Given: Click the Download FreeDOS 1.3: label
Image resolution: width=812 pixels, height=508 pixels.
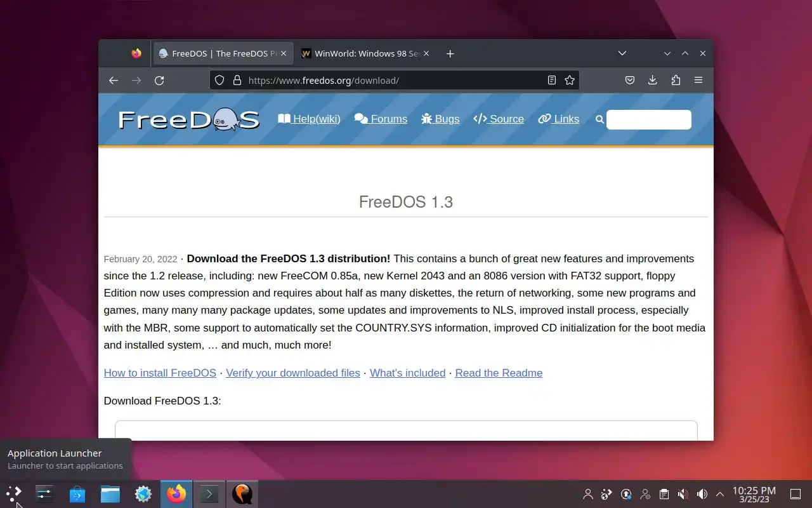Looking at the screenshot, I should [162, 401].
